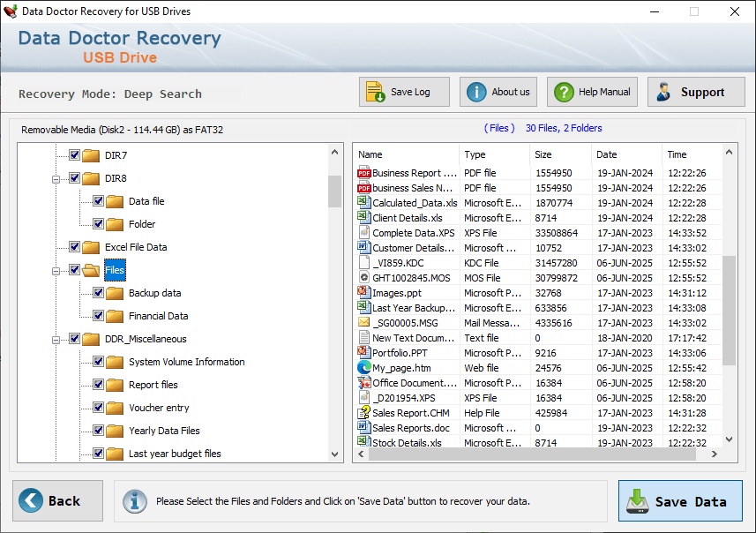This screenshot has width=756, height=533.
Task: Click the Word icon of Customer Details file
Action: [364, 247]
